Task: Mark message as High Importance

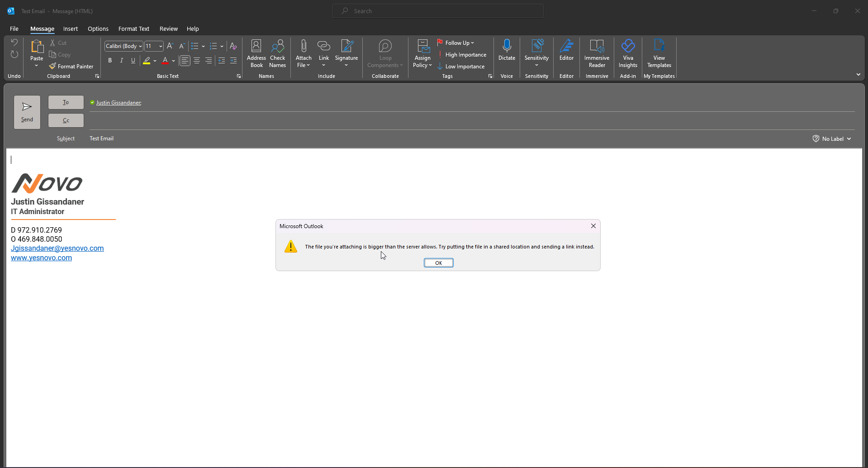Action: click(x=462, y=55)
